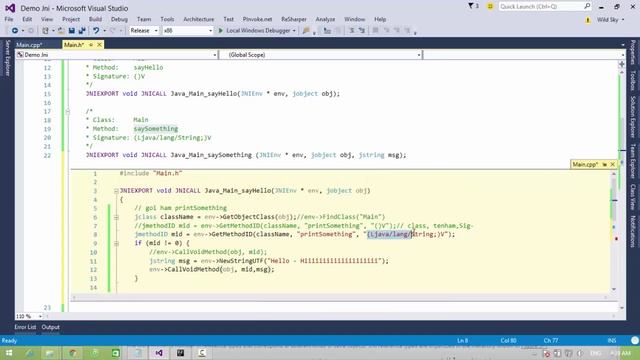The width and height of the screenshot is (640, 360).
Task: Open the Team menu
Action: tap(144, 19)
